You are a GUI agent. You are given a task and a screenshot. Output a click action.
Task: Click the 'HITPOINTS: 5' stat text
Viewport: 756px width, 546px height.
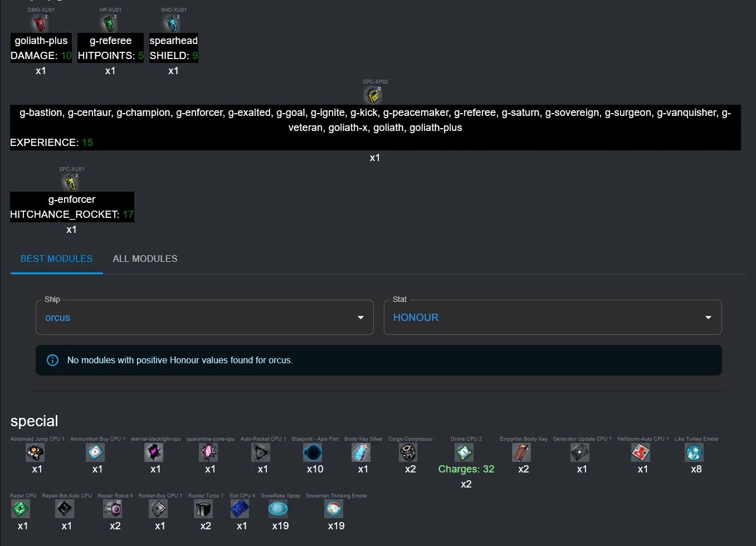[110, 56]
